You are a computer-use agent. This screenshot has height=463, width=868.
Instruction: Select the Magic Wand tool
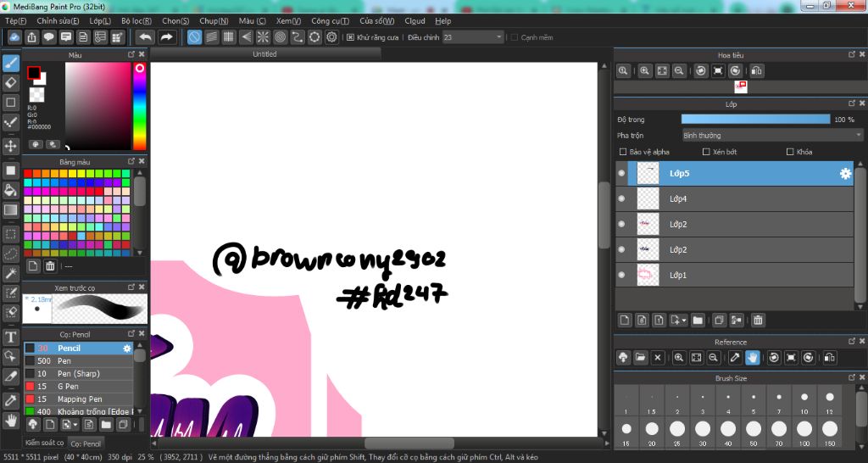pyautogui.click(x=10, y=273)
